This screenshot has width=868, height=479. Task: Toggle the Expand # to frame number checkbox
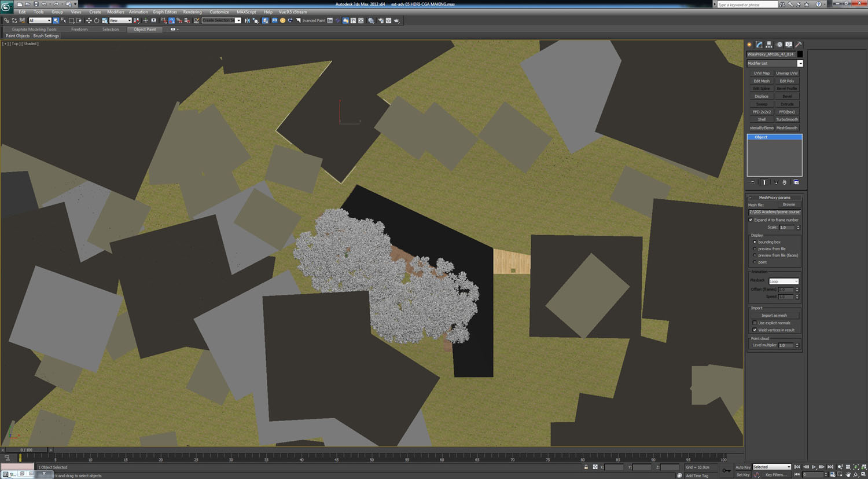pyautogui.click(x=751, y=220)
